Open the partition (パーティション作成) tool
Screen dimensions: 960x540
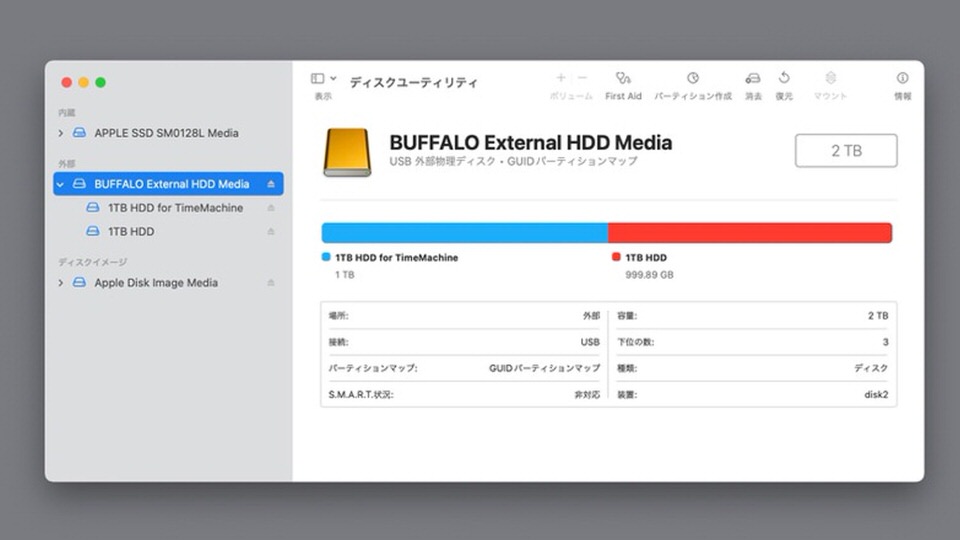pyautogui.click(x=692, y=78)
